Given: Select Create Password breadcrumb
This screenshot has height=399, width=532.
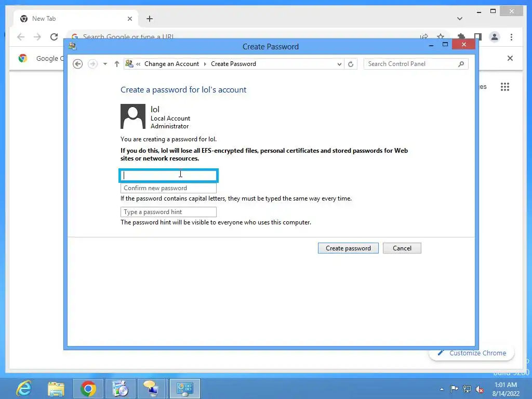Looking at the screenshot, I should click(x=233, y=64).
